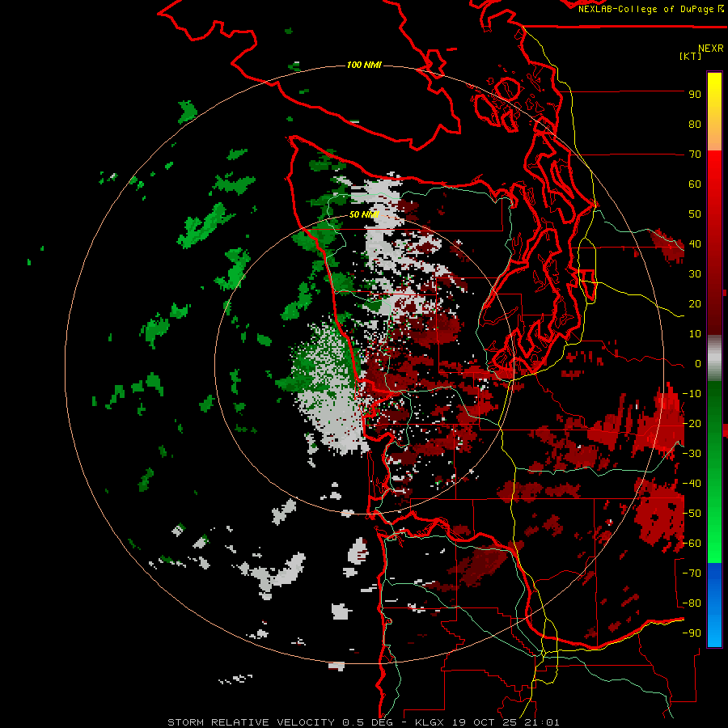Viewport: 728px width, 728px height.
Task: Click the -60 scale value
Action: tap(692, 544)
